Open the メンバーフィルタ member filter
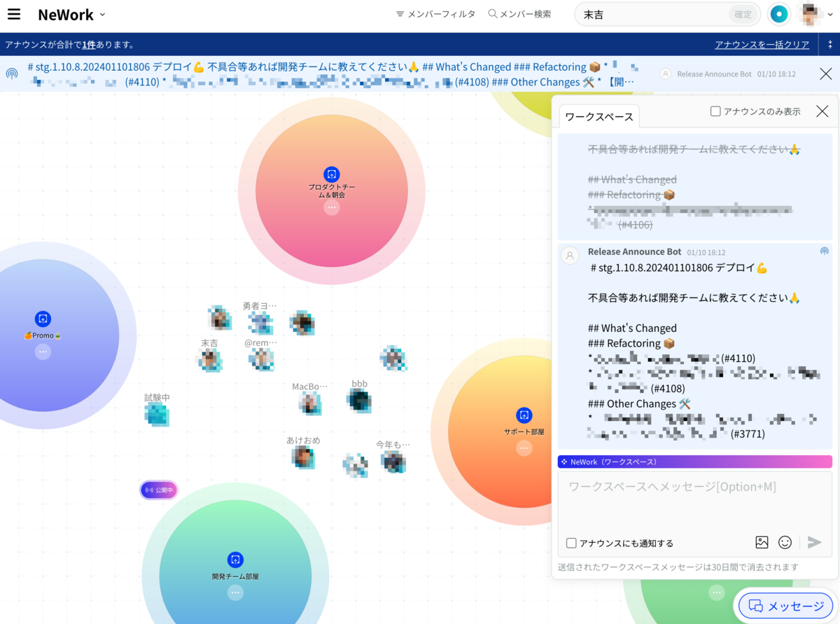The image size is (840, 624). (435, 14)
